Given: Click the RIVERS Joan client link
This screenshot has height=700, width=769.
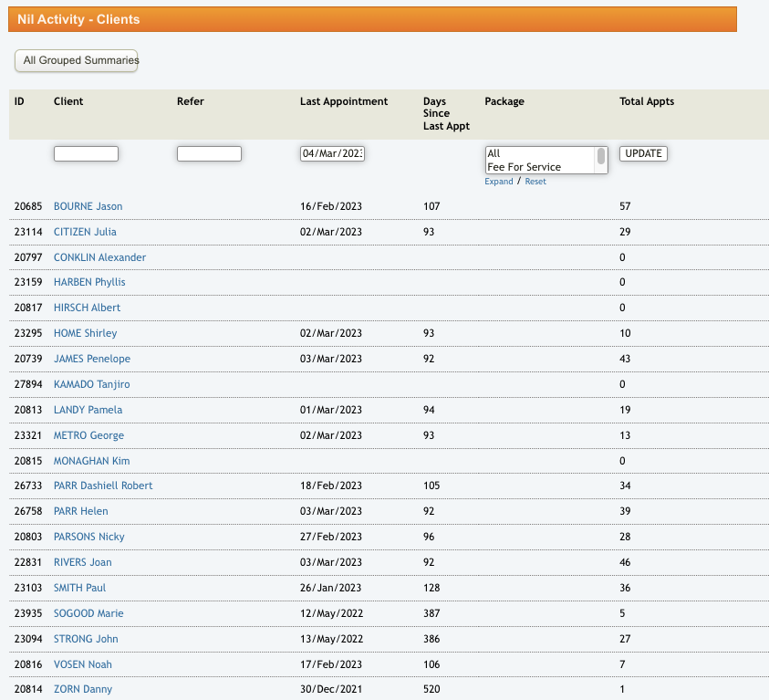Looking at the screenshot, I should point(83,562).
